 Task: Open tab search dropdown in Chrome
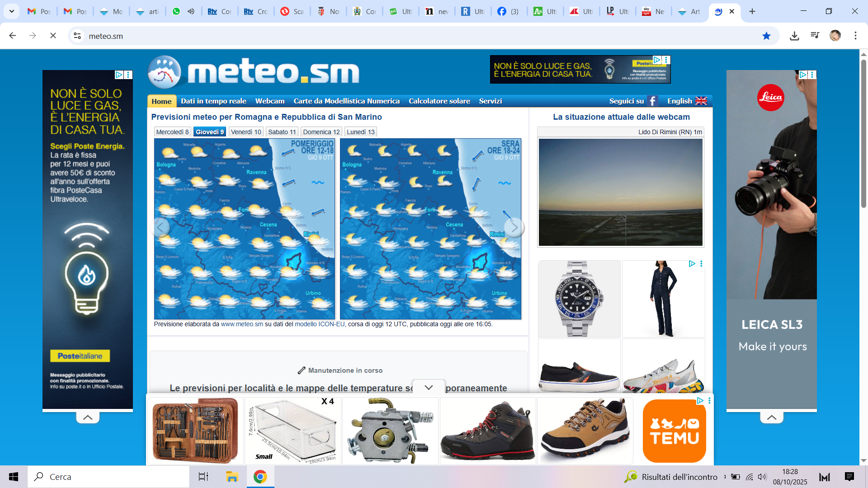click(11, 11)
